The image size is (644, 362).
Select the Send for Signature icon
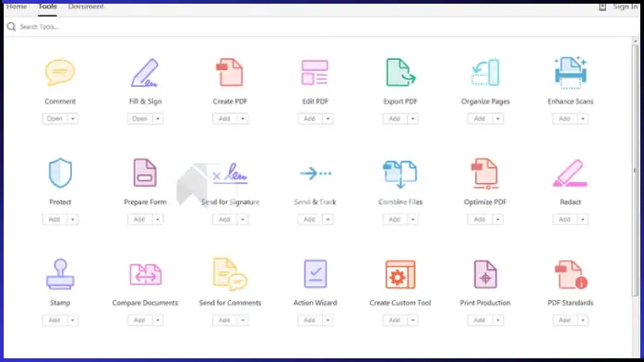click(230, 174)
